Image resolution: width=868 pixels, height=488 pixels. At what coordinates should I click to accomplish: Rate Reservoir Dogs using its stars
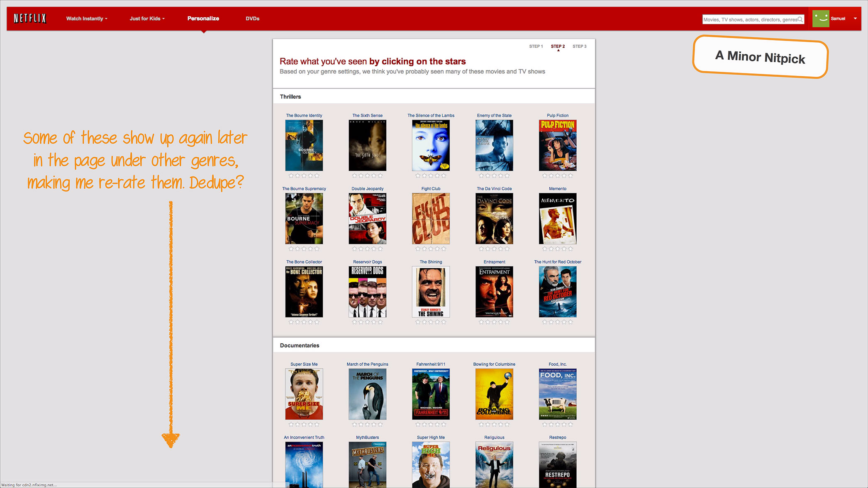click(x=368, y=322)
